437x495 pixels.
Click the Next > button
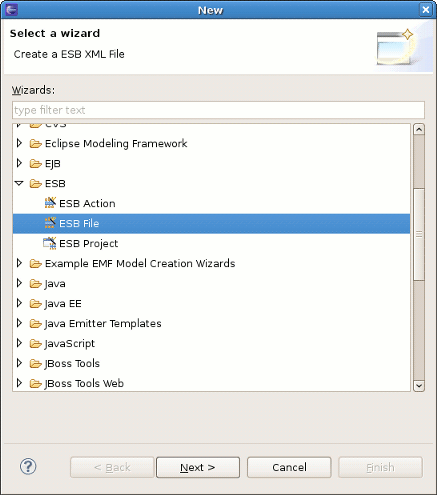click(x=198, y=467)
